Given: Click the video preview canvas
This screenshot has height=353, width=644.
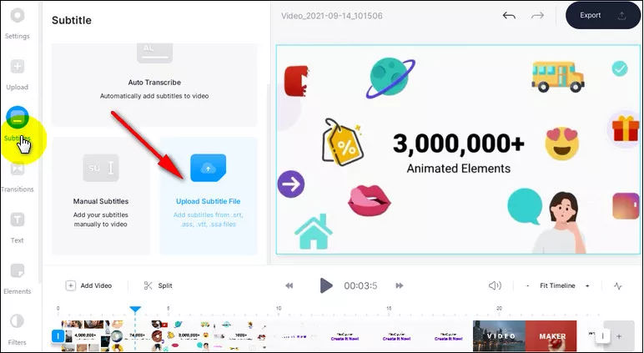Looking at the screenshot, I should click(458, 149).
